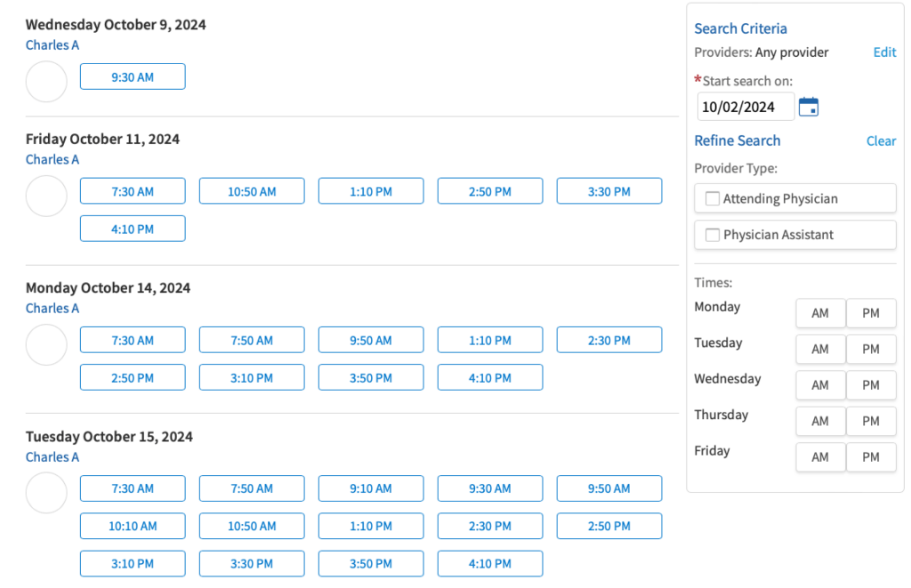Check the Attending Physician checkbox

coord(713,199)
